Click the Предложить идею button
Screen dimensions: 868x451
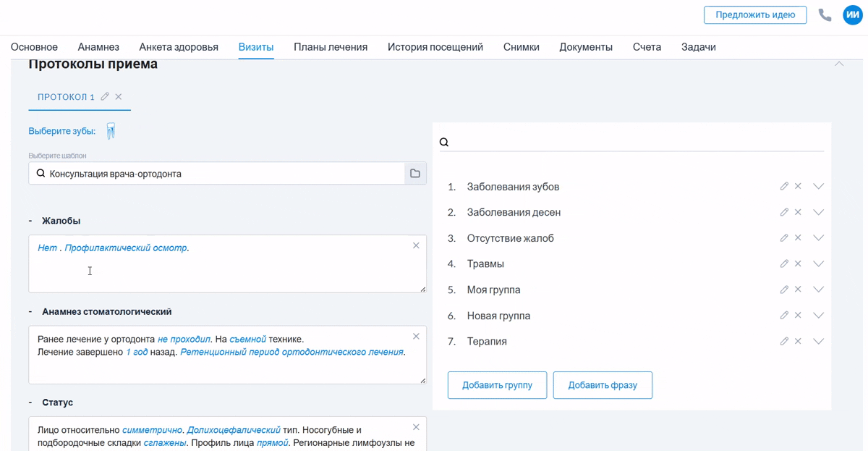755,14
